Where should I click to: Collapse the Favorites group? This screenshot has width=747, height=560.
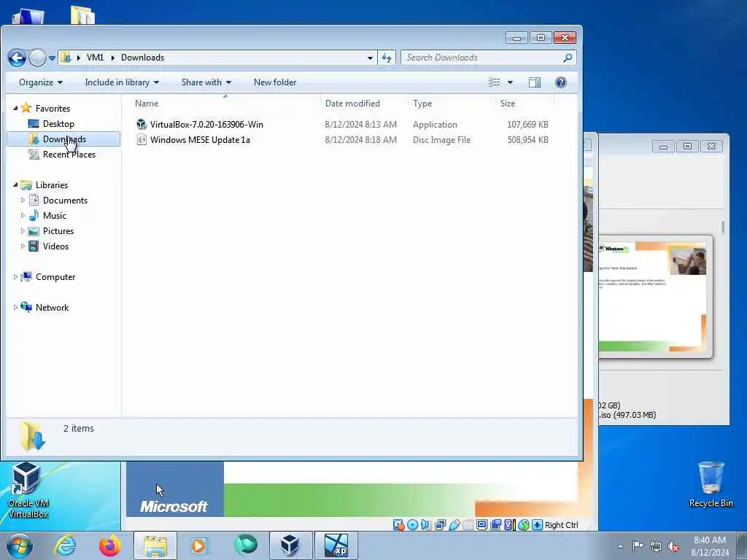point(15,108)
